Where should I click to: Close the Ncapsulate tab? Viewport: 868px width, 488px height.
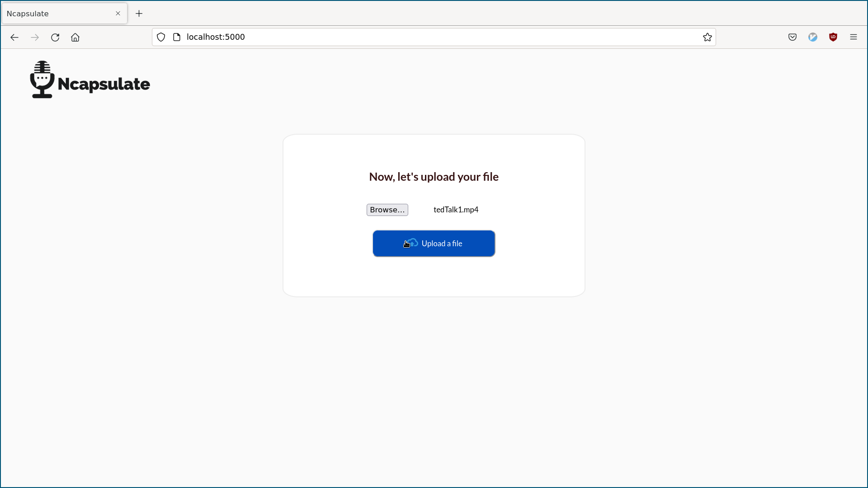coord(118,14)
